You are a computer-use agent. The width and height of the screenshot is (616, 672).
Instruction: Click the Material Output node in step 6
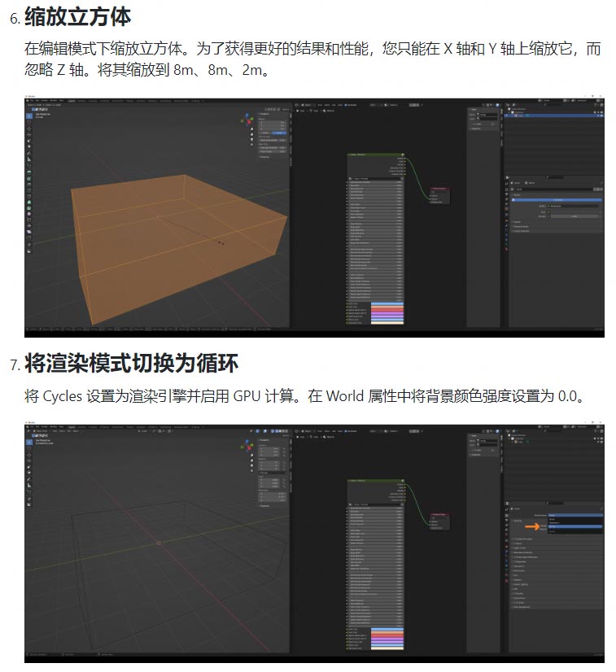[438, 188]
